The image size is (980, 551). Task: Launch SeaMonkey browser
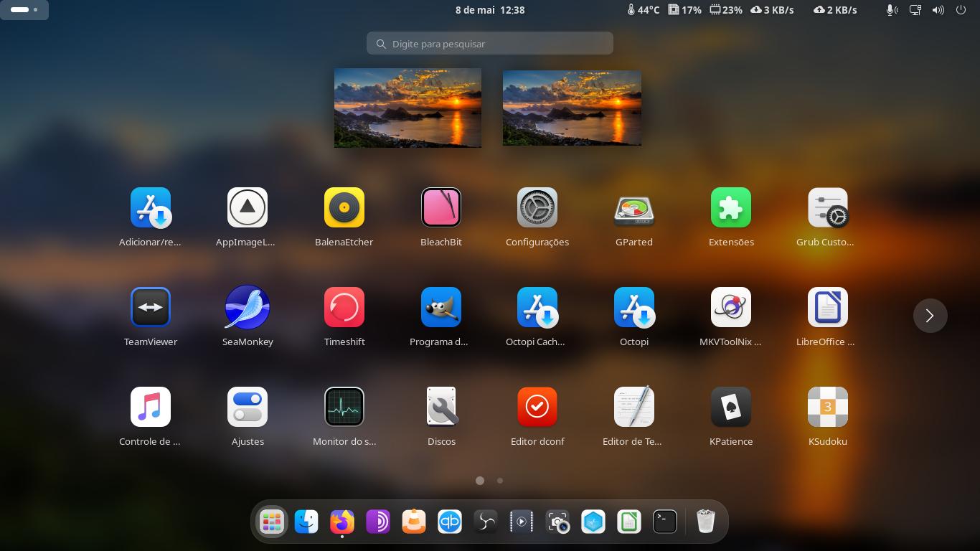click(x=248, y=307)
